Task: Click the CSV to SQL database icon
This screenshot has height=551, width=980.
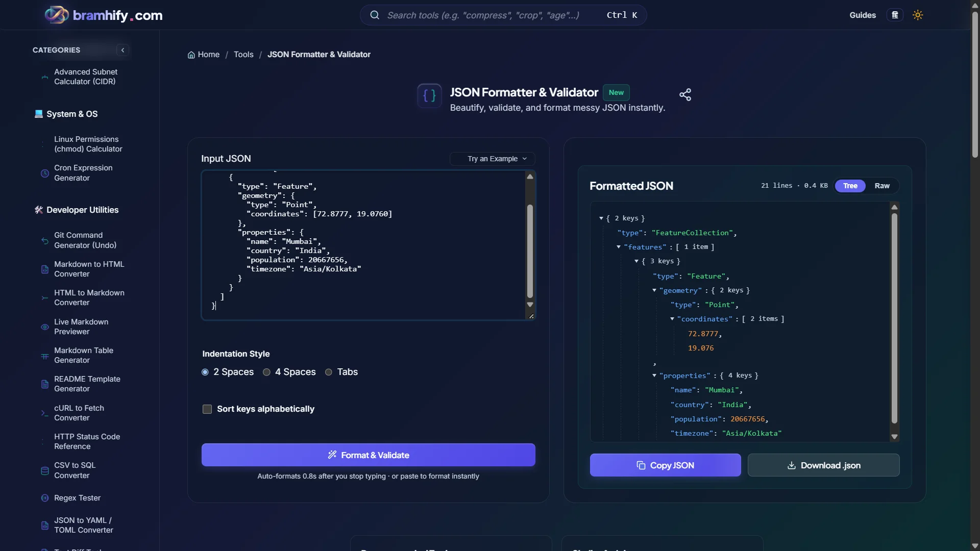Action: [45, 470]
